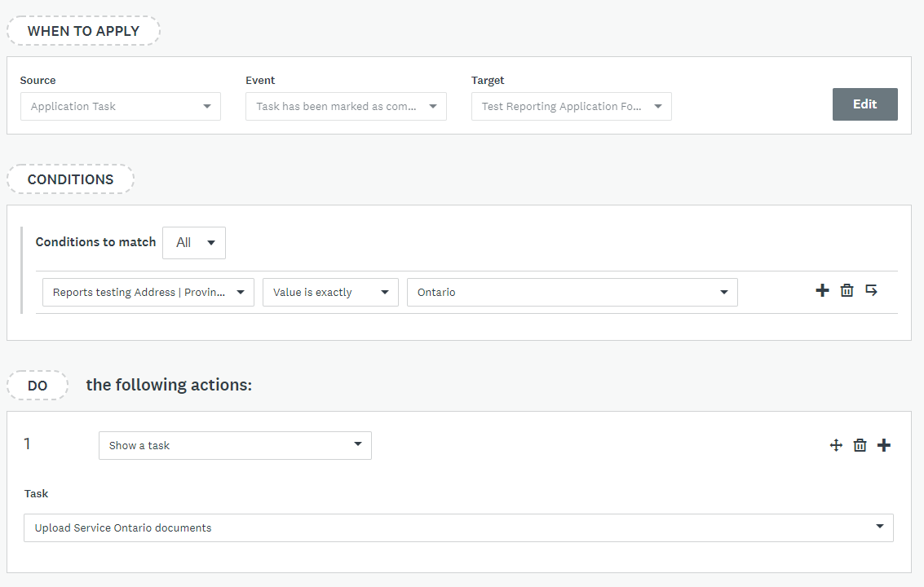Click the nest condition arrow icon
Image resolution: width=924 pixels, height=587 pixels.
click(x=872, y=290)
